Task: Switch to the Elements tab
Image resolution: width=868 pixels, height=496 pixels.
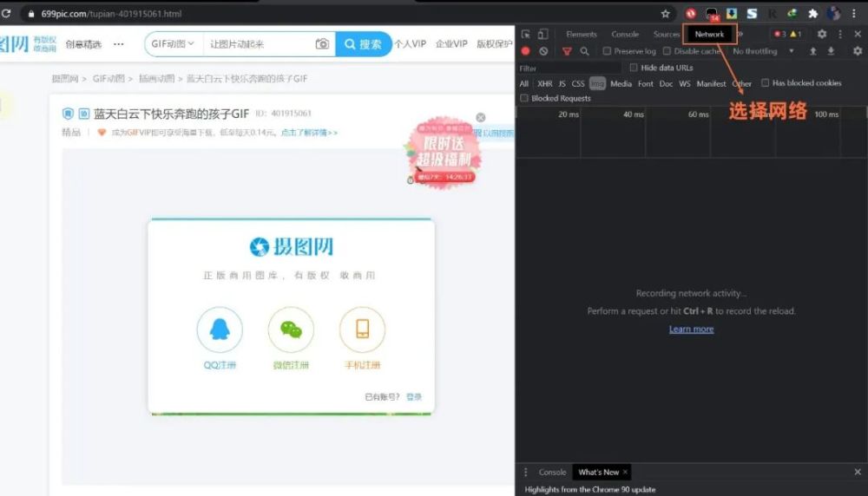Action: tap(582, 35)
